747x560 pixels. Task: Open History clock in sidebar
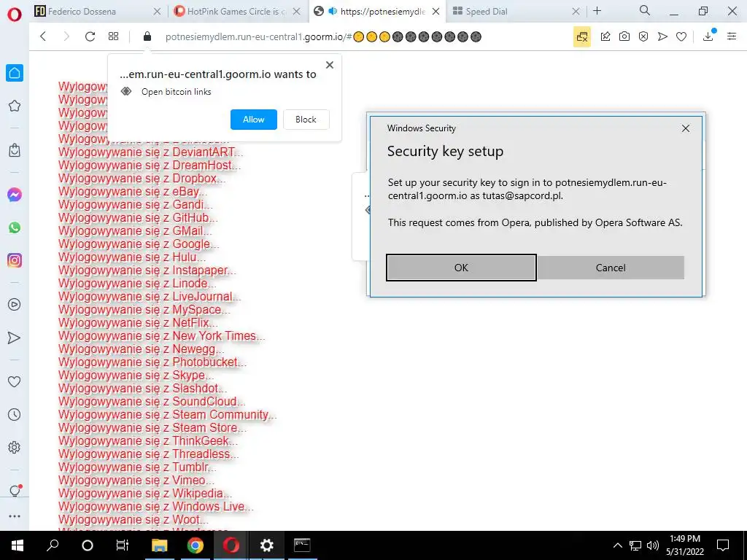point(15,415)
